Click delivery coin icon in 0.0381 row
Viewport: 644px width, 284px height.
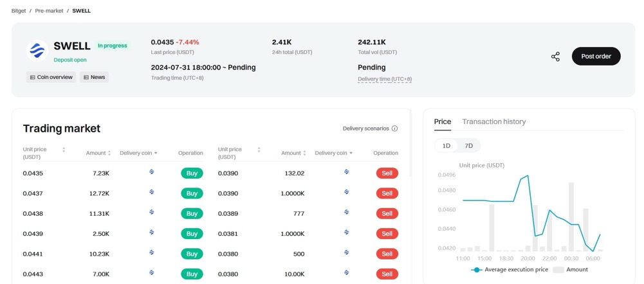346,233
